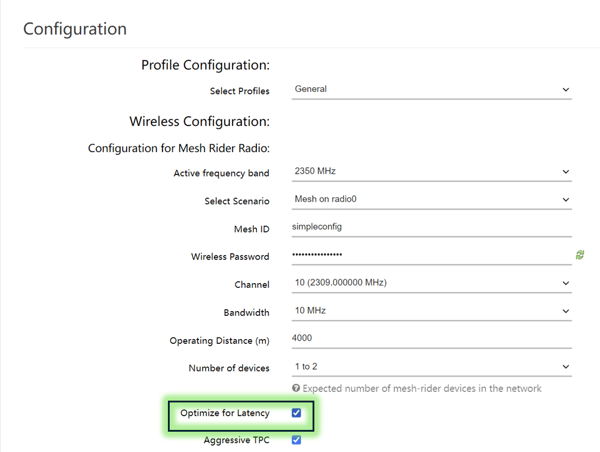Click the Channel dropdown chevron arrow
This screenshot has width=600, height=452.
tap(566, 283)
